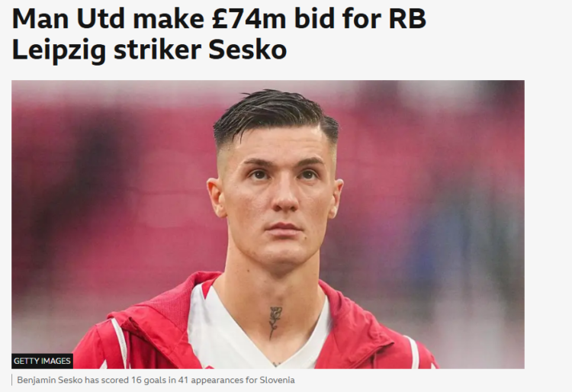Screen dimensions: 572x392
Task: Select "Slovenia" in the photo caption
Action: [277, 380]
